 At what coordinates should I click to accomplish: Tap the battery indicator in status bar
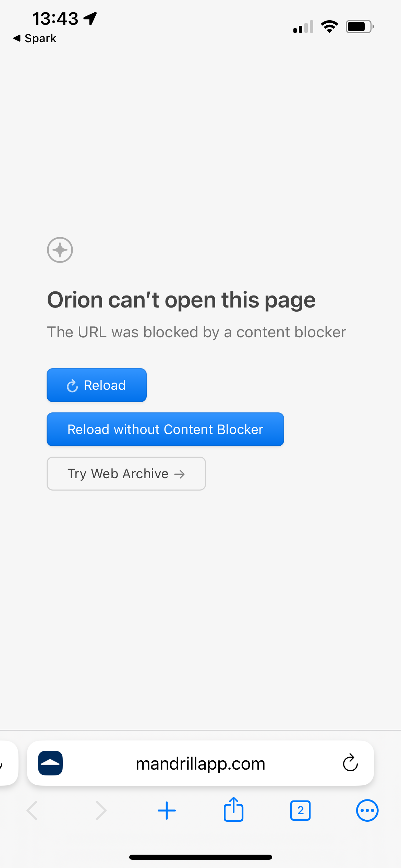click(x=360, y=26)
